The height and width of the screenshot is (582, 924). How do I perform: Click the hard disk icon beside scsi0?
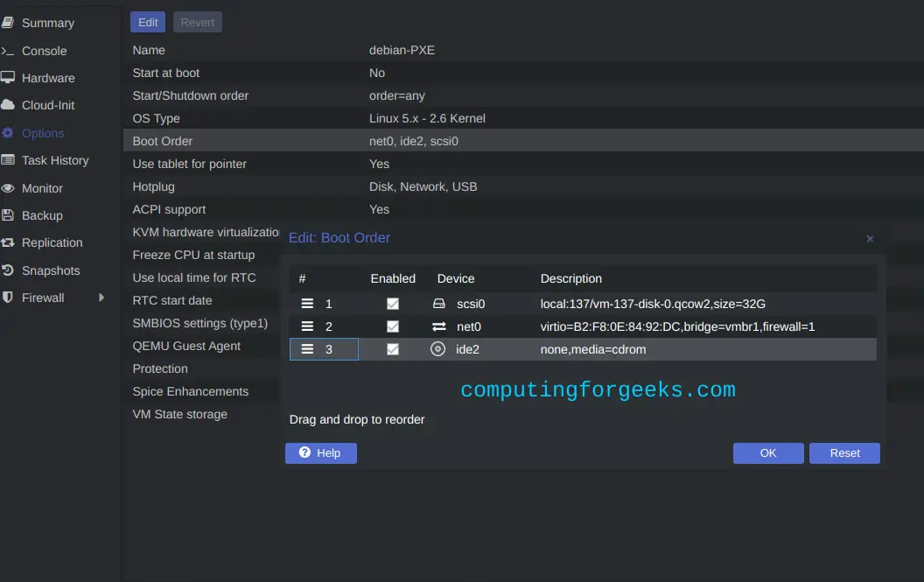(438, 304)
